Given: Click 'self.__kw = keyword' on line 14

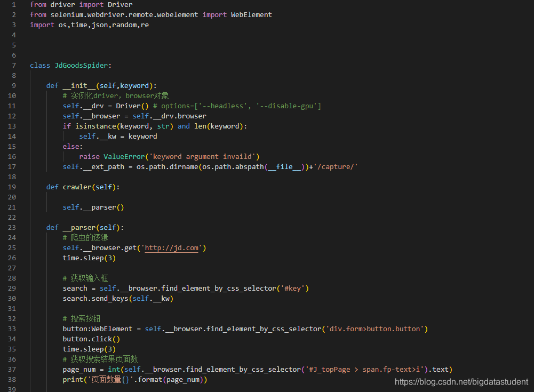Looking at the screenshot, I should click(x=118, y=137).
